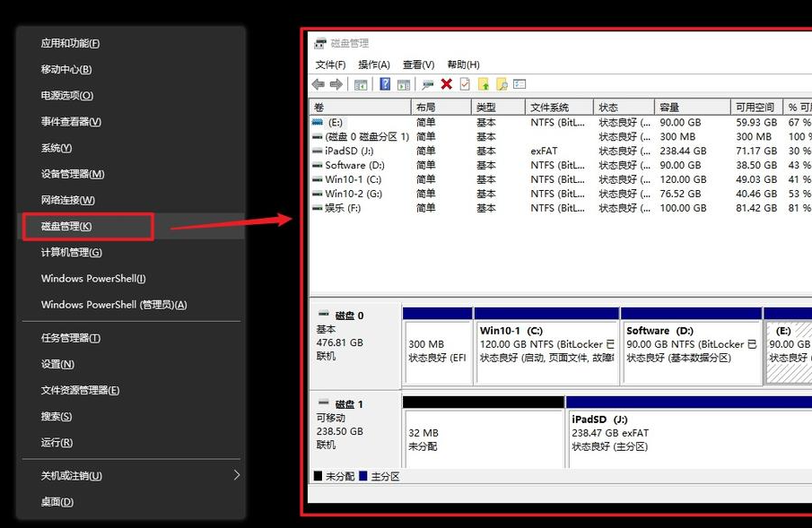
Task: Navigate back using the back arrow icon
Action: 318,82
